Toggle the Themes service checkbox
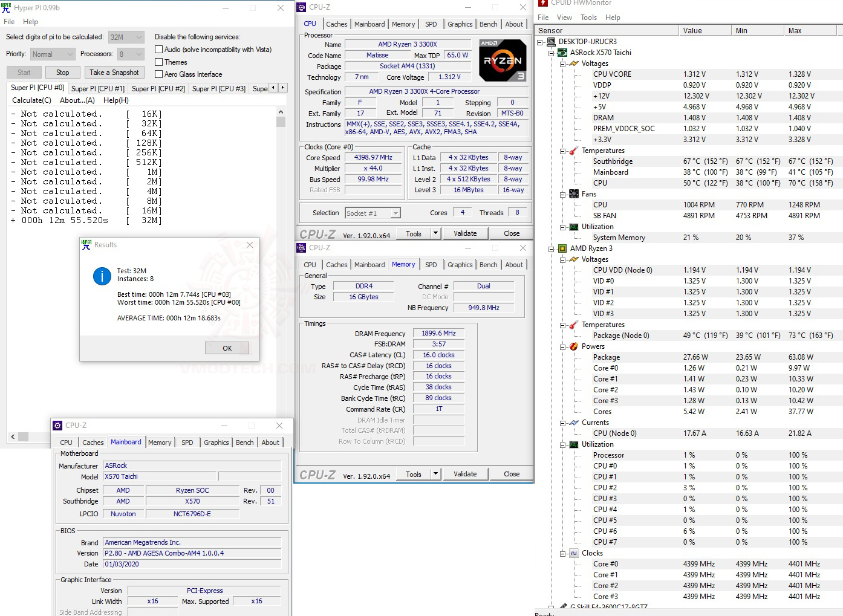Image resolution: width=843 pixels, height=616 pixels. 159,62
